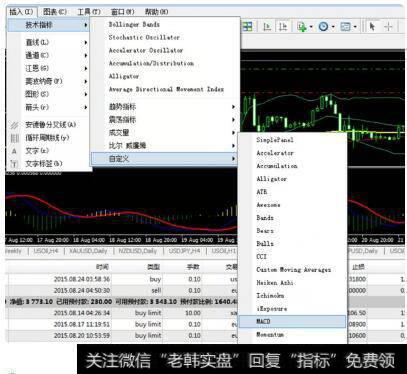This screenshot has width=407, height=374.
Task: Expand the 通道 (Channels) submenu
Action: pos(49,55)
